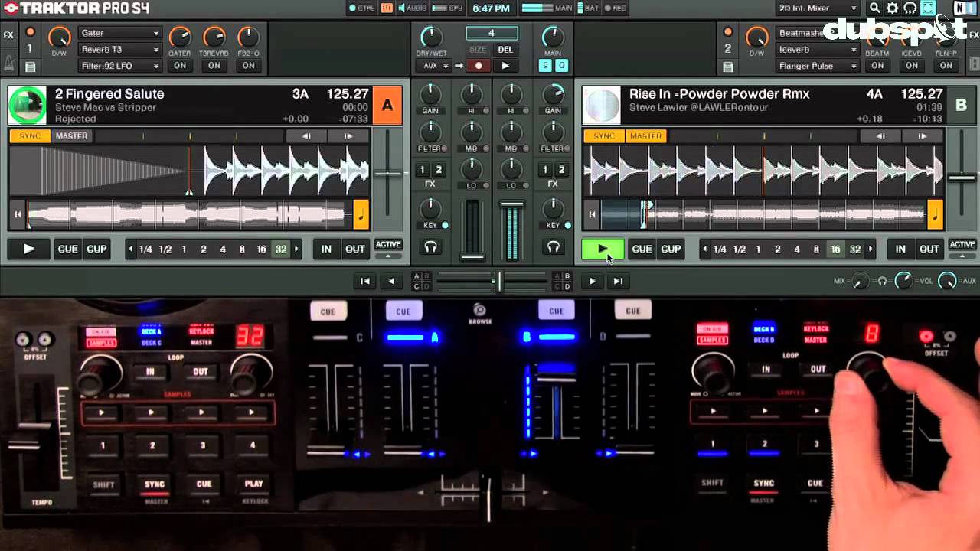Click the loop recorder DEL button
The image size is (980, 551).
[x=505, y=50]
